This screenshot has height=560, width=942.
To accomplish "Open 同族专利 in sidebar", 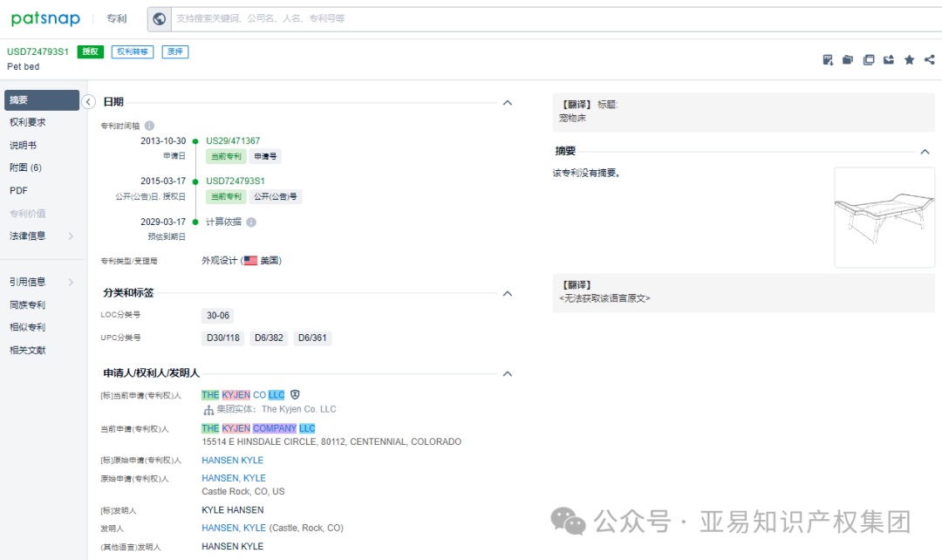I will click(x=28, y=304).
